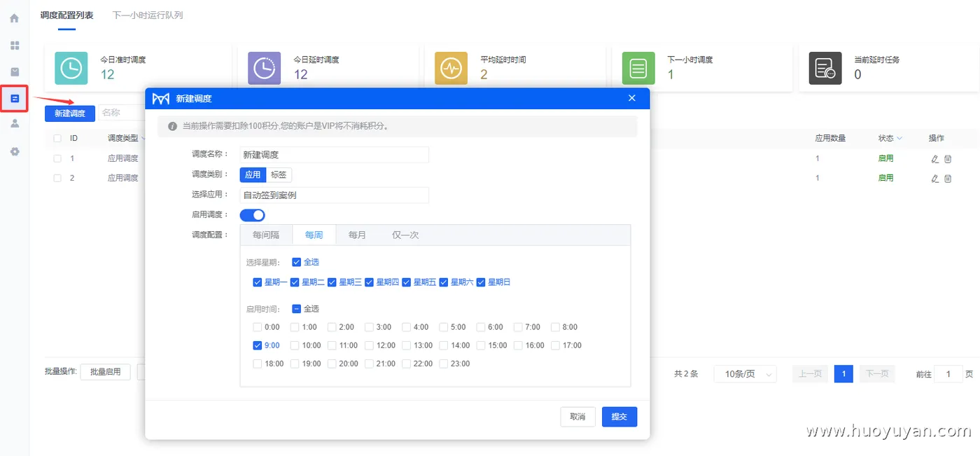Click the 今日延时调度 purple clock icon

[x=264, y=68]
